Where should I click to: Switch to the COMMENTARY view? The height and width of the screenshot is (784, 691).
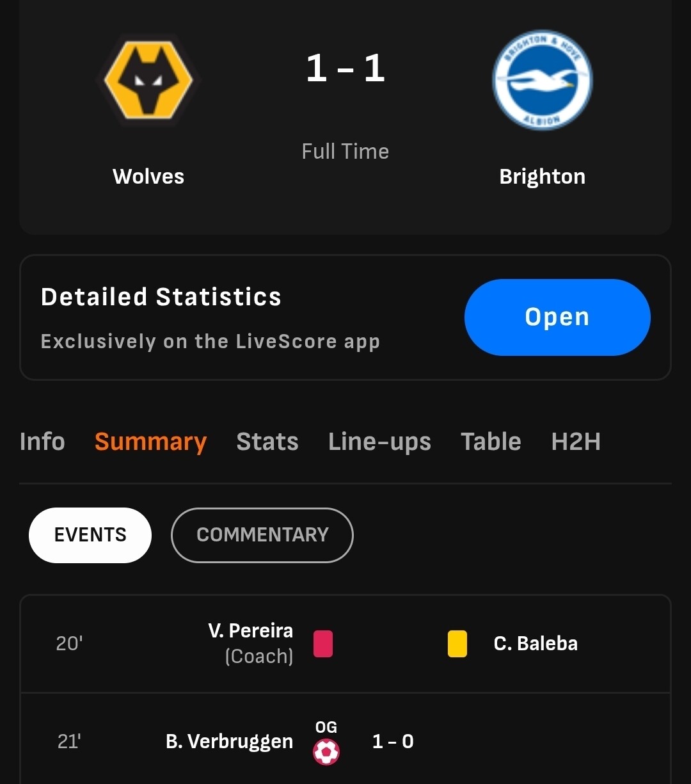tap(262, 535)
